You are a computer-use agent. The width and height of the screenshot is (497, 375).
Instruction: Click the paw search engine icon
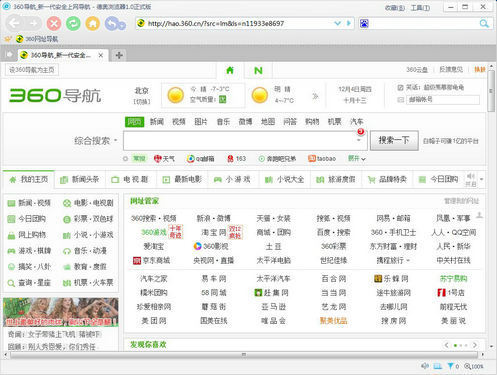click(x=364, y=23)
